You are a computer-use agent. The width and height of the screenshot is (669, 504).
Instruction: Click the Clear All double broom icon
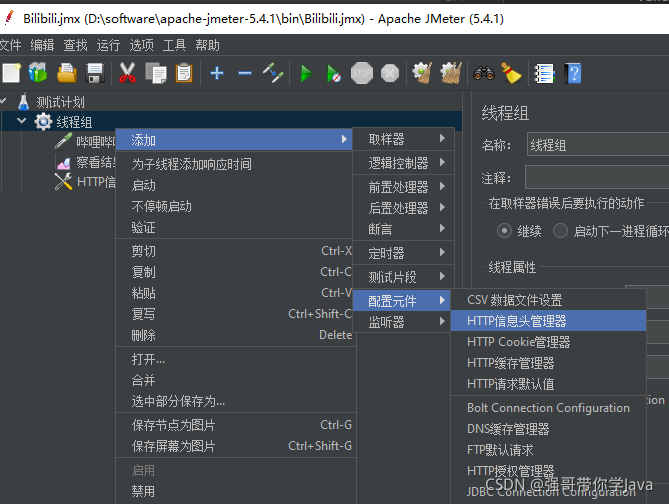(451, 73)
